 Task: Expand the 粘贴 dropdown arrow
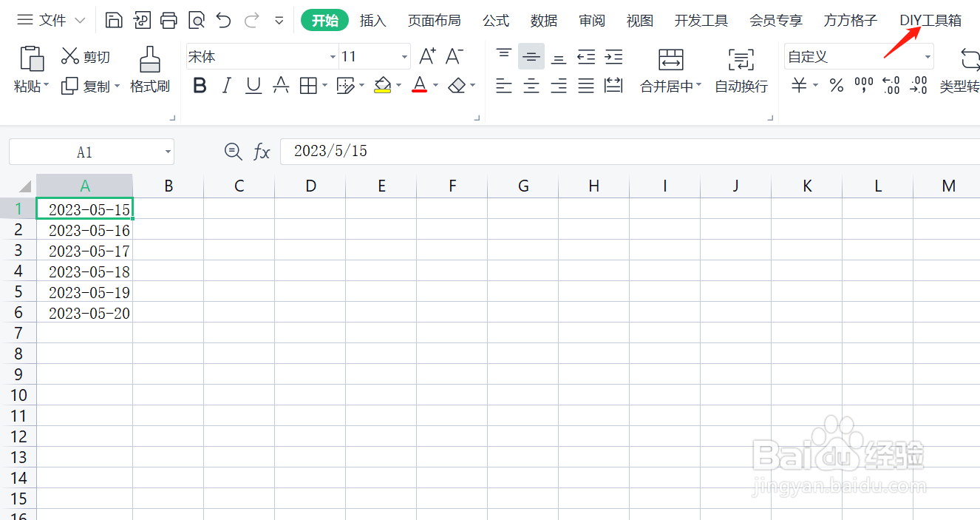(46, 87)
